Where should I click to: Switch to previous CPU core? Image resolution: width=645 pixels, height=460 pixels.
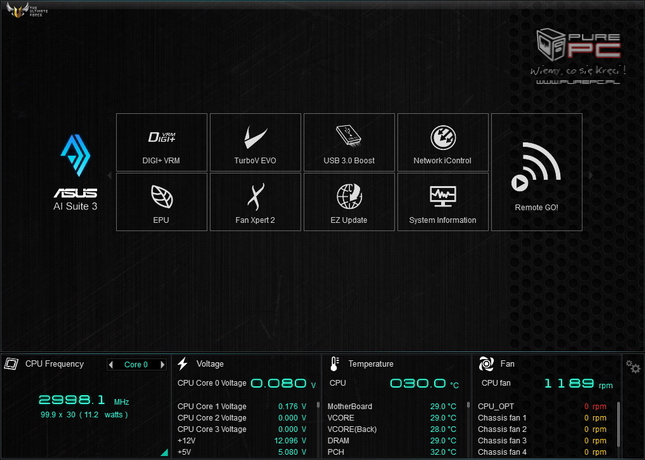(111, 365)
